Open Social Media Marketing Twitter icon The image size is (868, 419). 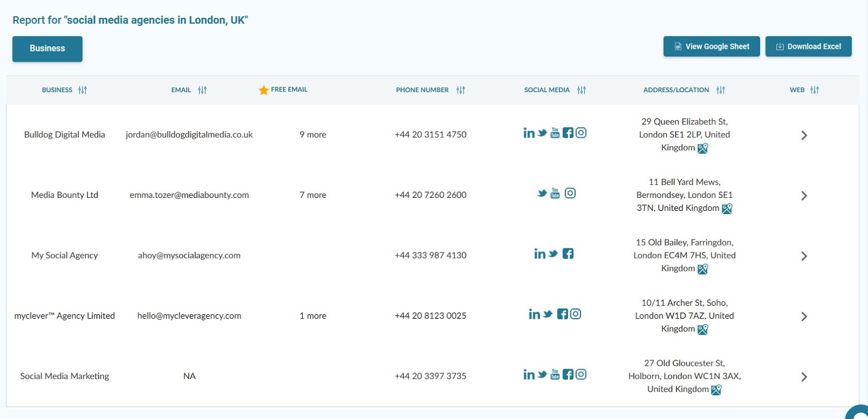542,375
